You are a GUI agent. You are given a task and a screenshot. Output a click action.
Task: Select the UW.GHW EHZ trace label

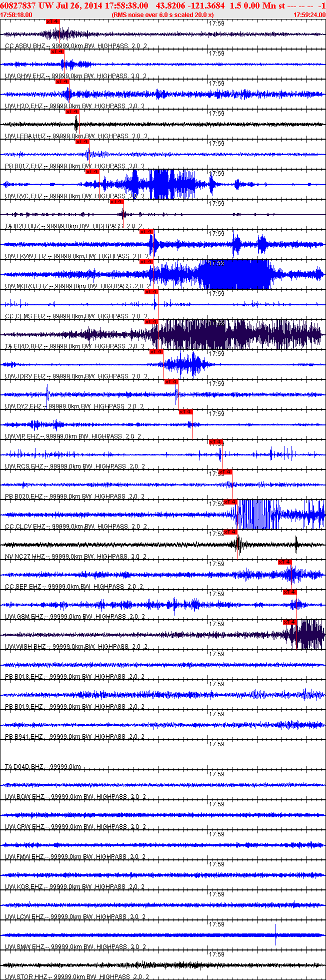click(x=76, y=76)
